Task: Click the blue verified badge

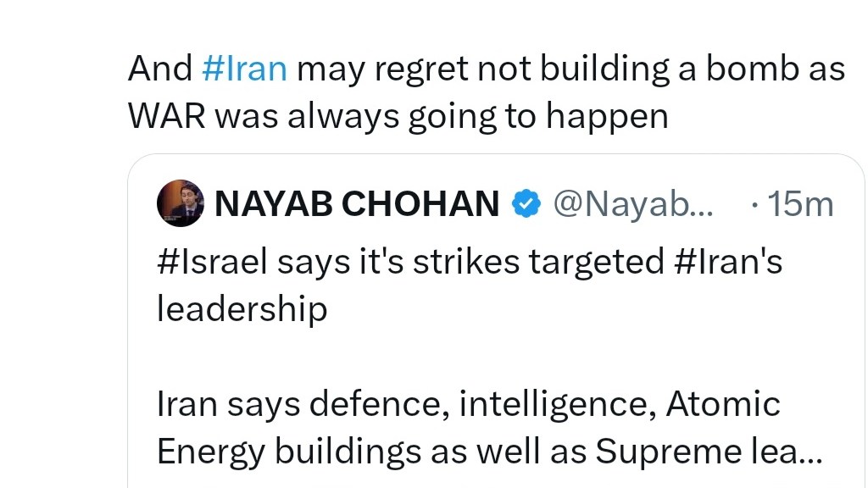Action: (x=527, y=203)
